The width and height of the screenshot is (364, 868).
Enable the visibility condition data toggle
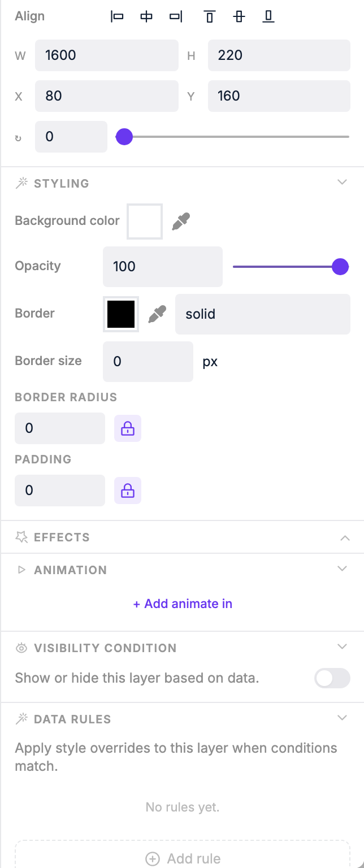point(332,678)
